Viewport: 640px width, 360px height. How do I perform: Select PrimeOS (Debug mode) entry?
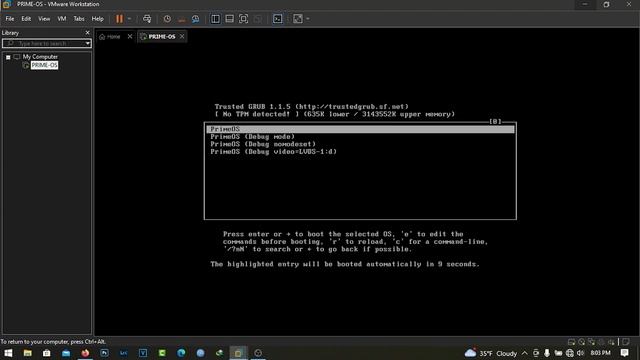tap(253, 137)
